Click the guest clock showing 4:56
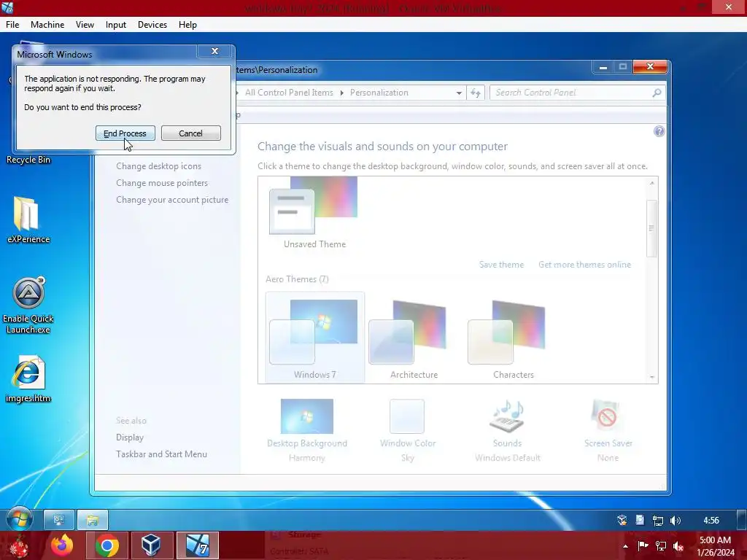 click(x=711, y=521)
